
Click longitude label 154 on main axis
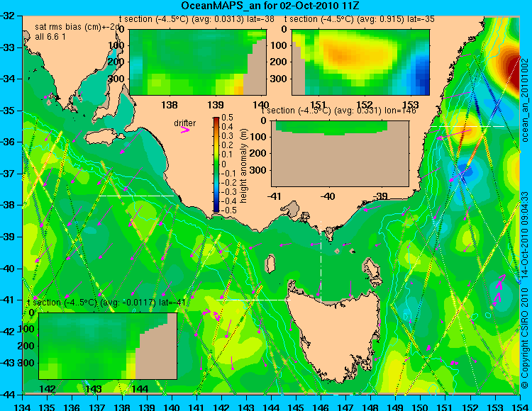pos(520,407)
